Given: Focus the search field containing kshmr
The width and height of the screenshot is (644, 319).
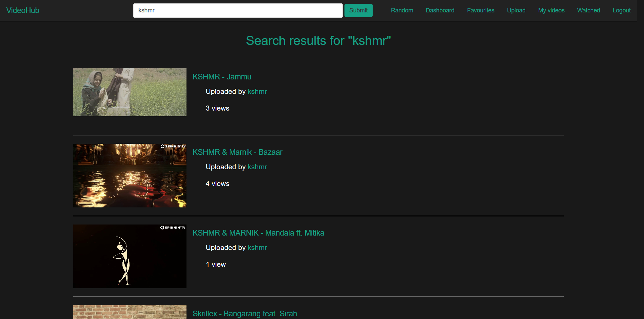Looking at the screenshot, I should (238, 10).
